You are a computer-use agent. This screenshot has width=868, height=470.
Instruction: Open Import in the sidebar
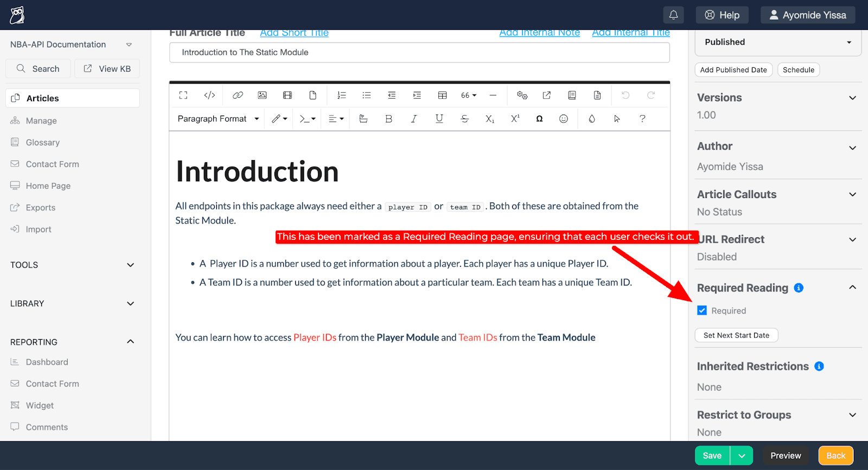click(x=38, y=229)
